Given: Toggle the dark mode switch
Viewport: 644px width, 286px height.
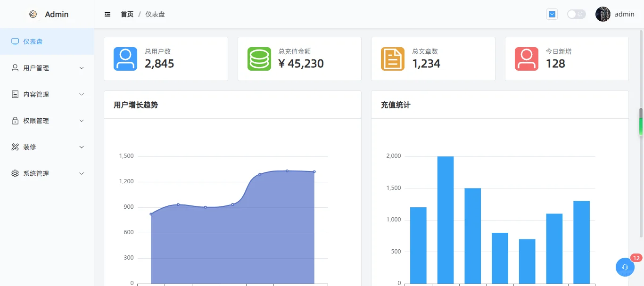Looking at the screenshot, I should tap(576, 14).
